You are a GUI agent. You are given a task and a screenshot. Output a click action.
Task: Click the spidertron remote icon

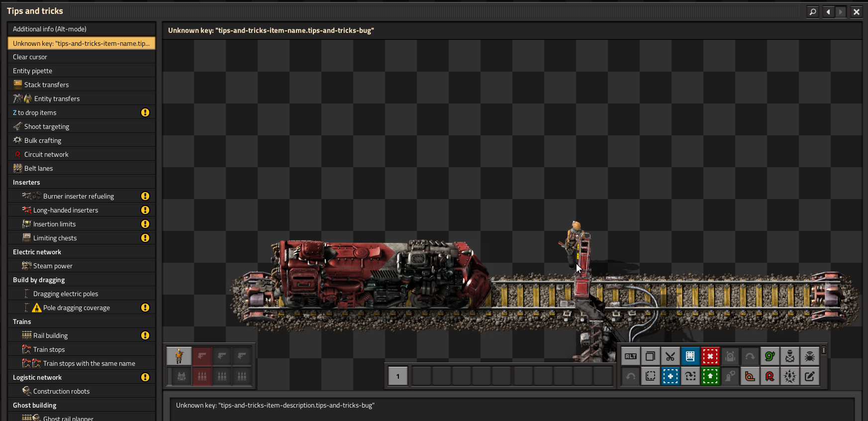(x=809, y=356)
